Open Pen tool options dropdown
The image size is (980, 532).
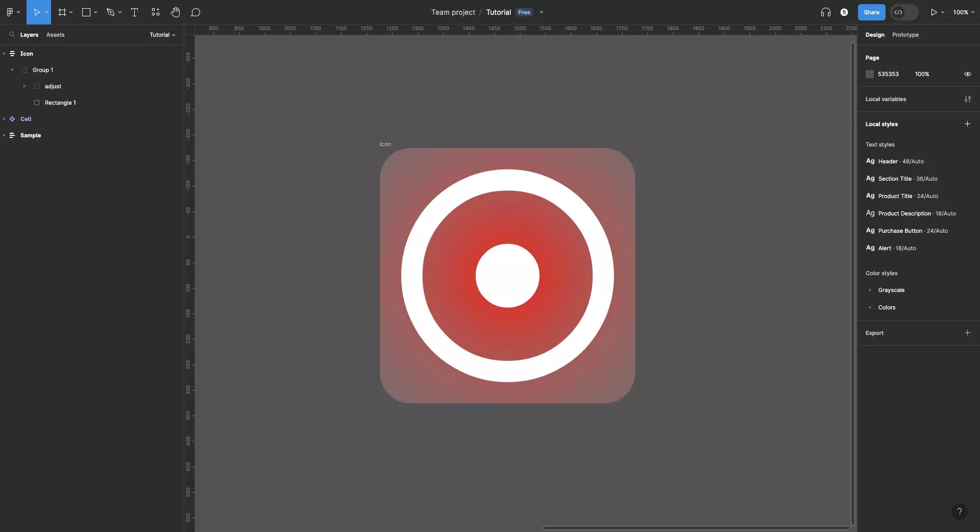pos(120,12)
